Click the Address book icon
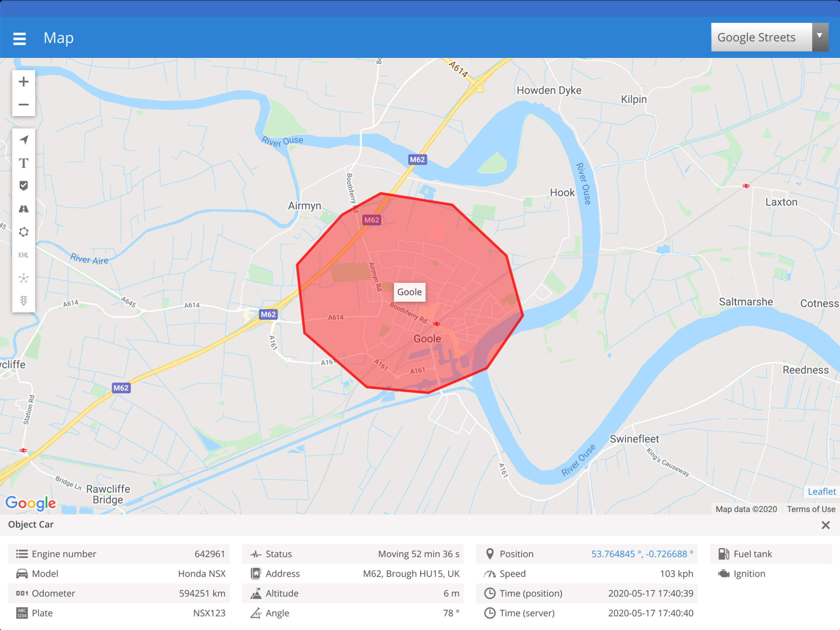 point(256,574)
